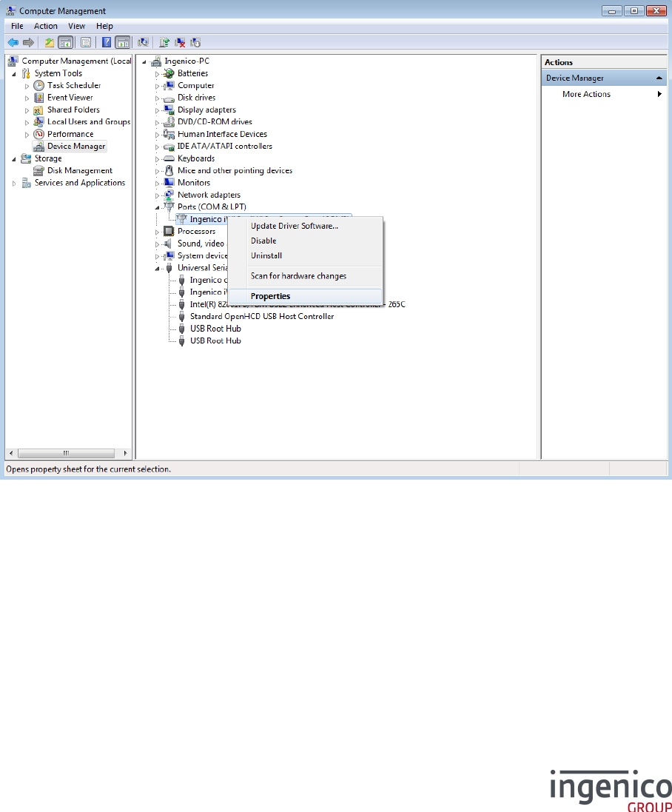Click left pane horizontal scrollbar right arrow

click(125, 453)
